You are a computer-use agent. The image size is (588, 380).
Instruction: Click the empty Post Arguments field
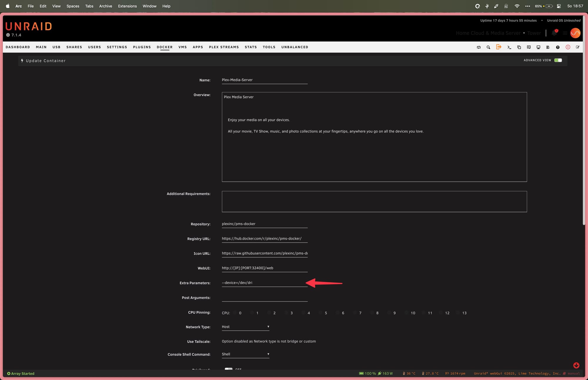[265, 297]
